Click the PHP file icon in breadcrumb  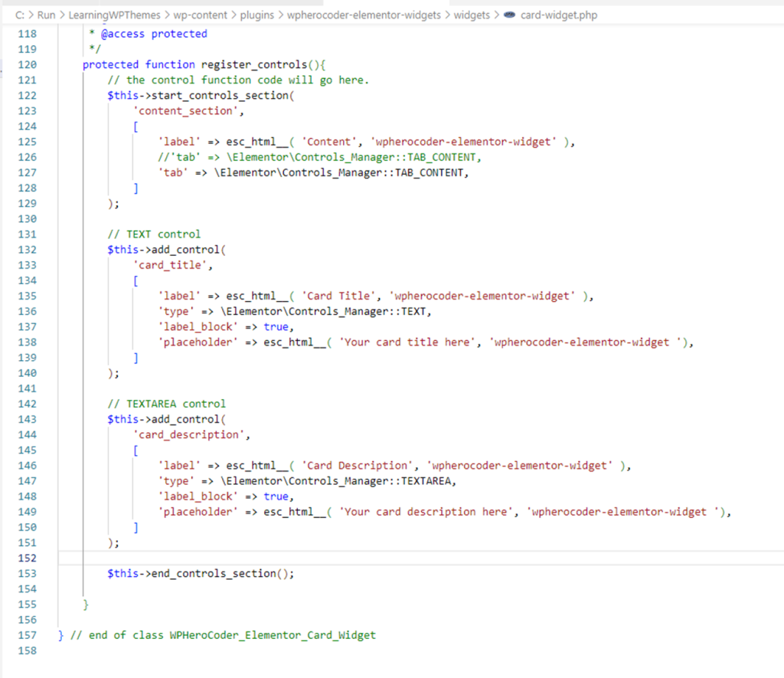509,15
